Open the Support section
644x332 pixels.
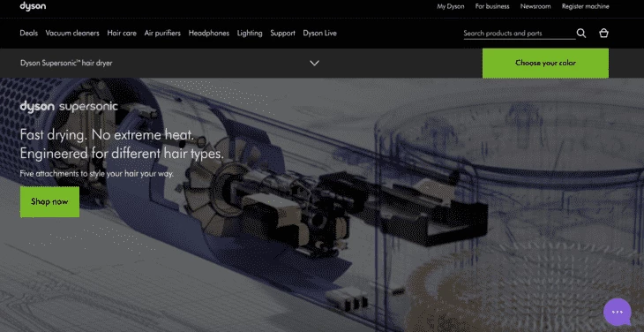tap(282, 34)
